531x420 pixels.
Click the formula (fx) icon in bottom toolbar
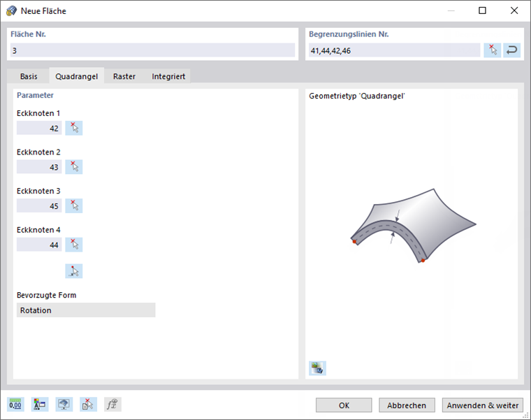[x=112, y=405]
